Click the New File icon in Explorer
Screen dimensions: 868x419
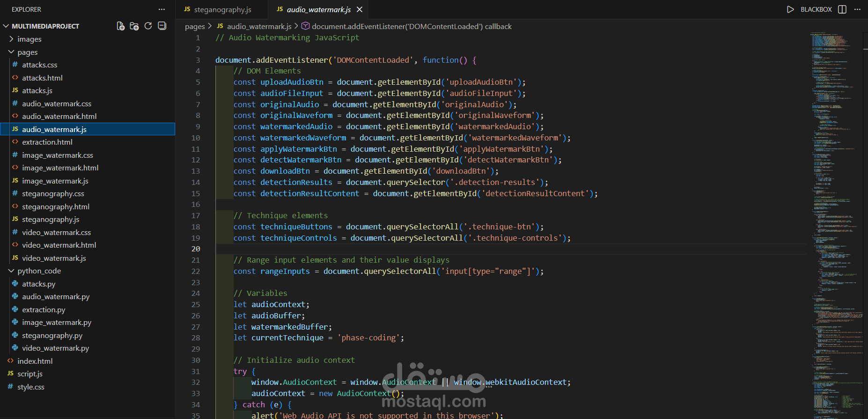pos(120,26)
